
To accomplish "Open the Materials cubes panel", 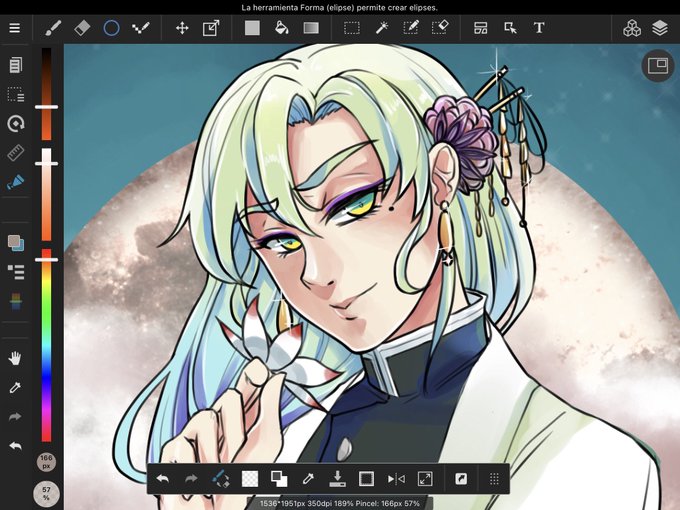I will (x=632, y=28).
